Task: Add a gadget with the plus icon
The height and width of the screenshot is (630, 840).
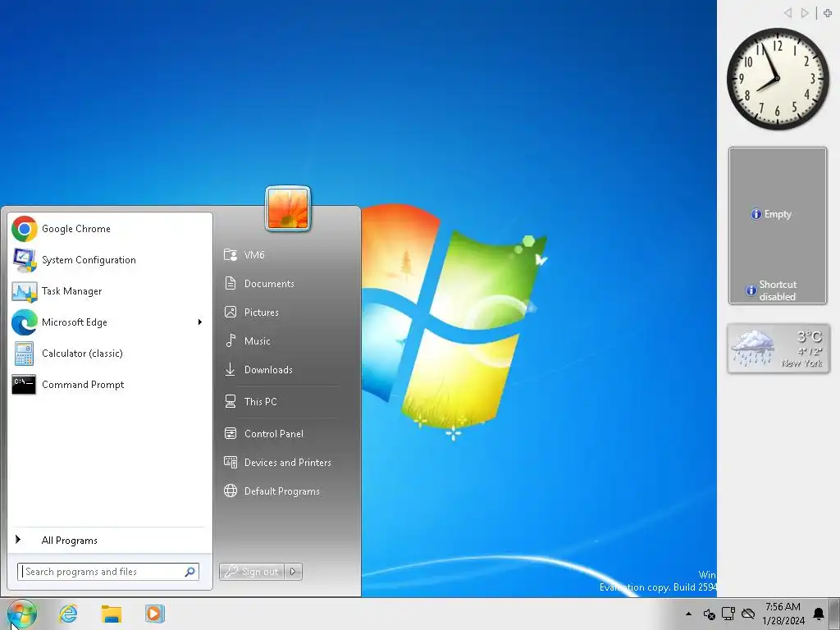Action: pos(828,13)
